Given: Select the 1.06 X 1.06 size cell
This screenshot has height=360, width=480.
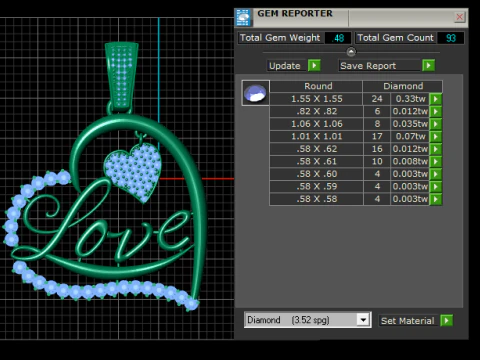Looking at the screenshot, I should tap(316, 124).
